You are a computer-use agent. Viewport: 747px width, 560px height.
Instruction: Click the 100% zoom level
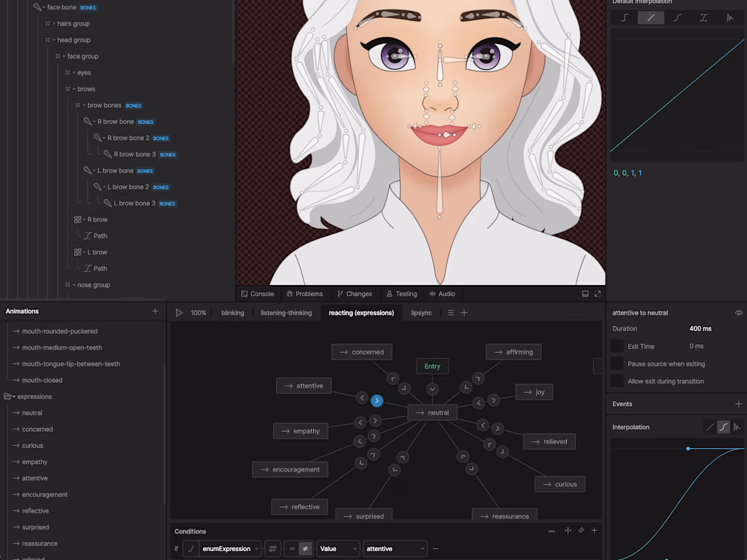pyautogui.click(x=198, y=313)
